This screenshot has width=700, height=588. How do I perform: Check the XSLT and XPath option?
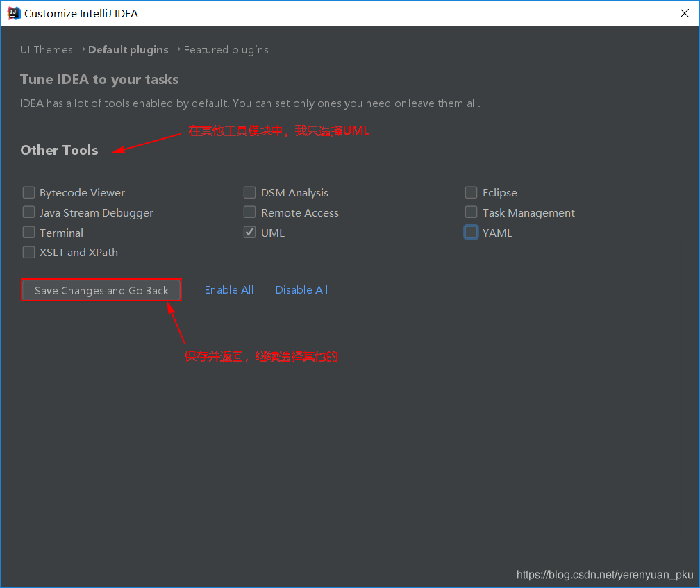(x=28, y=252)
